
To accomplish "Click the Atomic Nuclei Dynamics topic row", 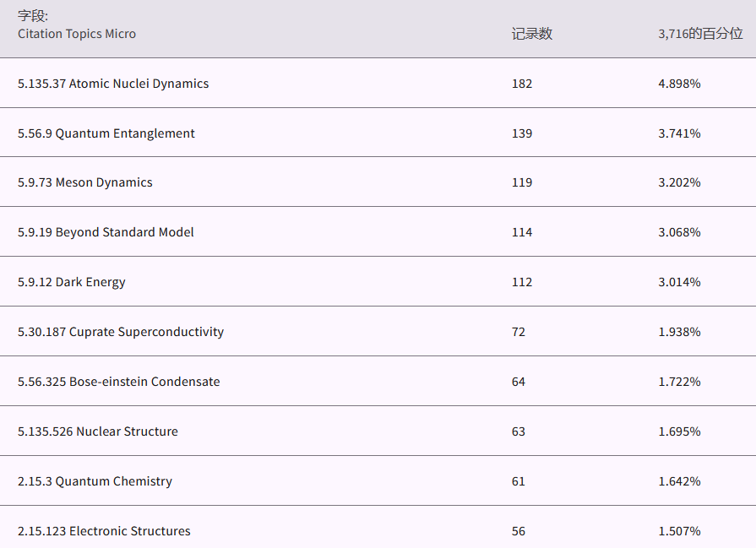I will pyautogui.click(x=113, y=84).
